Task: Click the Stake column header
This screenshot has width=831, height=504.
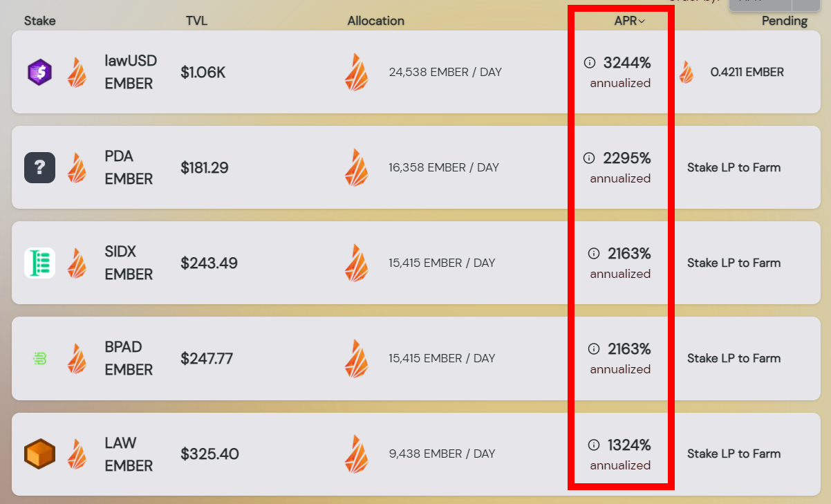Action: 40,21
